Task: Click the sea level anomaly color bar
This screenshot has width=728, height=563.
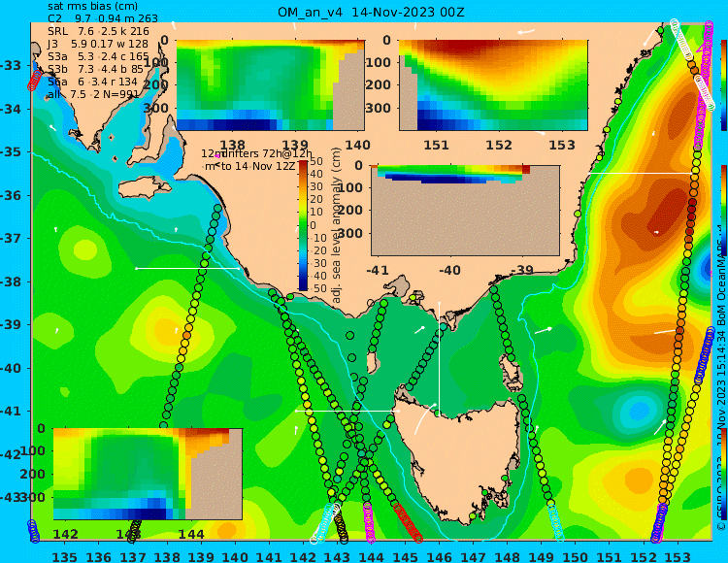Action: tap(303, 225)
